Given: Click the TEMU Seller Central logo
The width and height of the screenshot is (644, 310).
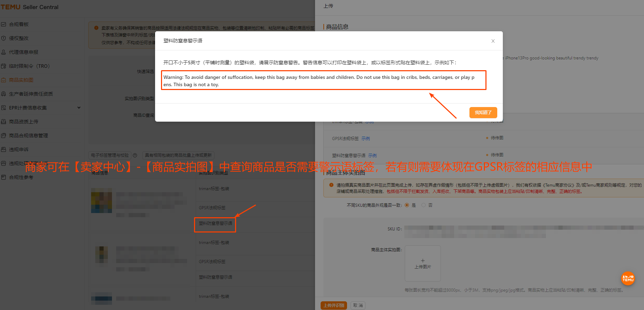Looking at the screenshot, I should pyautogui.click(x=30, y=7).
